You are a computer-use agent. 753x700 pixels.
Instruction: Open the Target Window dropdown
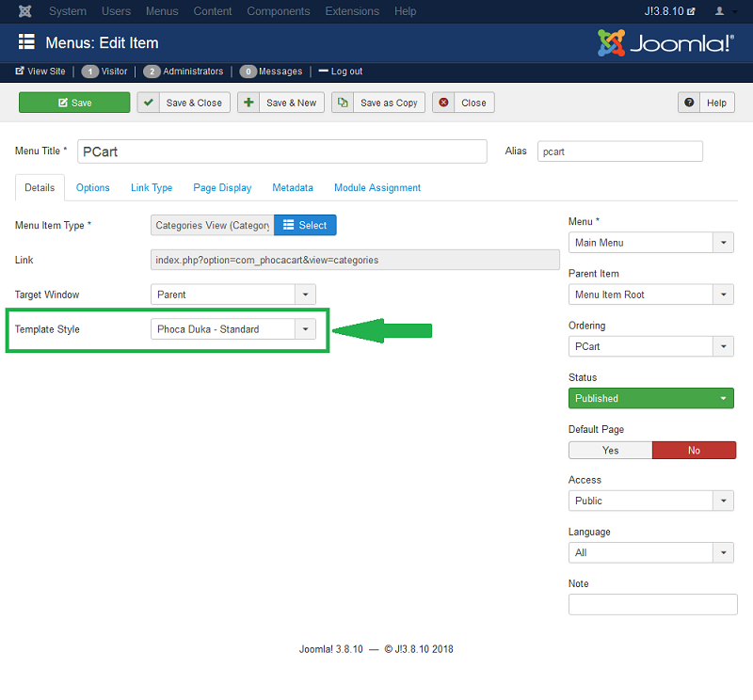tap(305, 294)
